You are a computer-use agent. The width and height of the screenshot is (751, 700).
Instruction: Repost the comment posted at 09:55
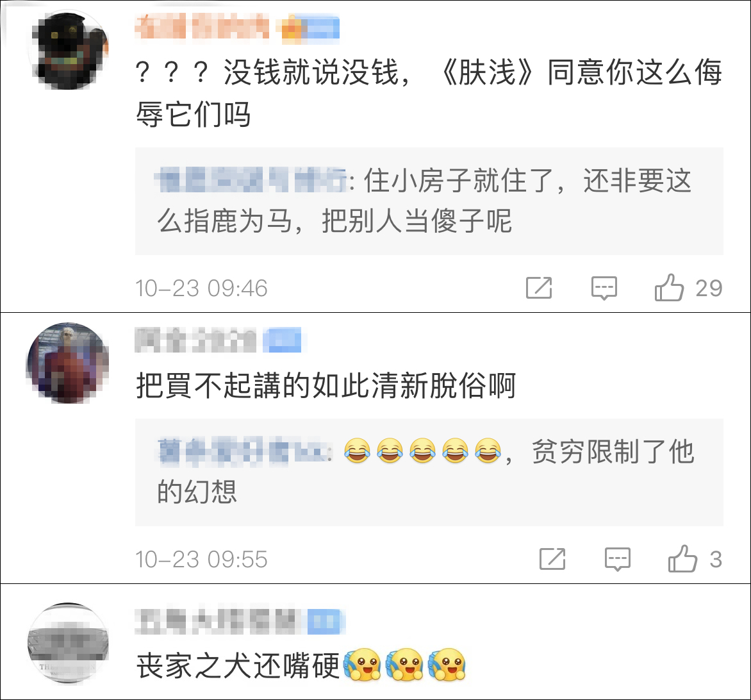(x=552, y=559)
